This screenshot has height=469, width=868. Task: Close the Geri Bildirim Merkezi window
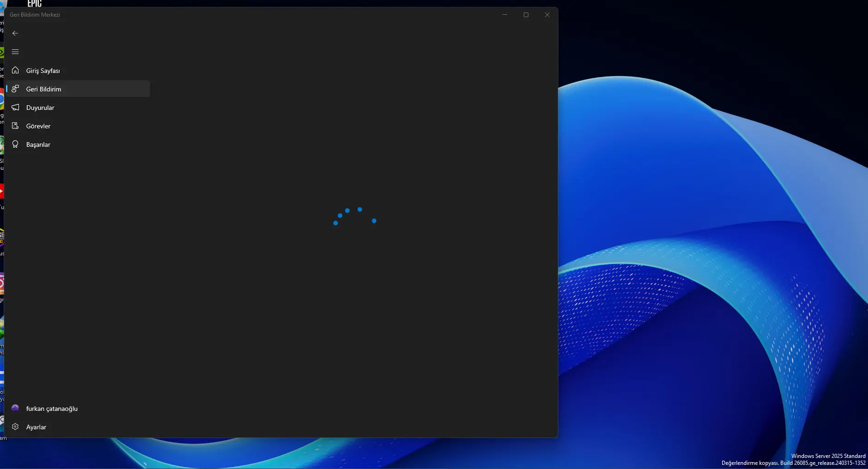pyautogui.click(x=547, y=15)
